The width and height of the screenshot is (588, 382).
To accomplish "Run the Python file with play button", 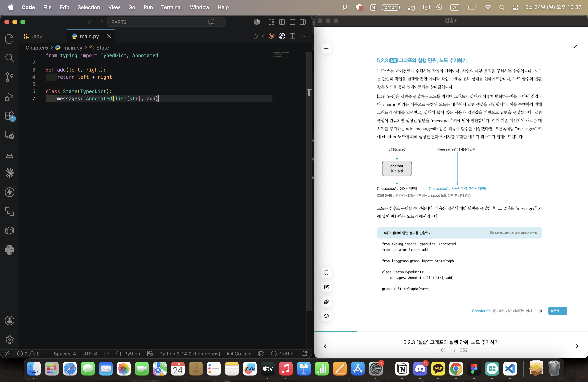I will (256, 36).
